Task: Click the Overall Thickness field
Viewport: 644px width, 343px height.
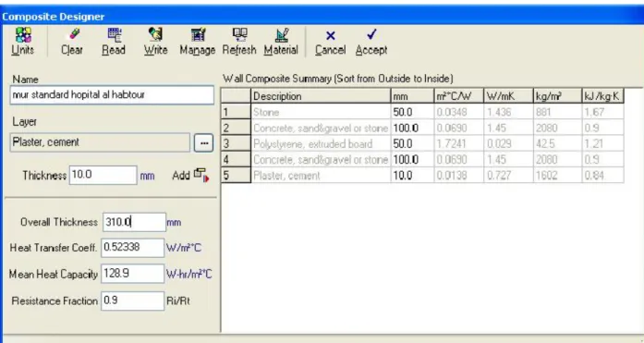Action: coord(134,222)
